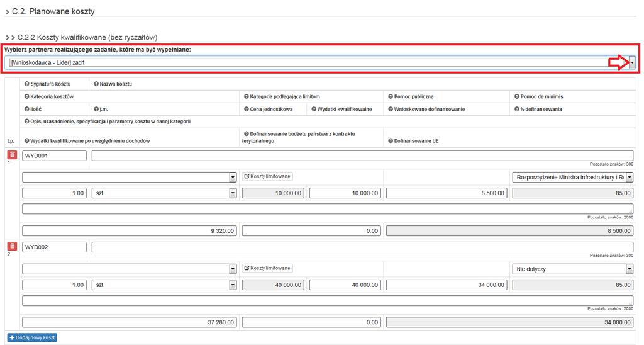Open help icon for Kategoria kosztów
Screen dimensions: 644x345
(26, 96)
